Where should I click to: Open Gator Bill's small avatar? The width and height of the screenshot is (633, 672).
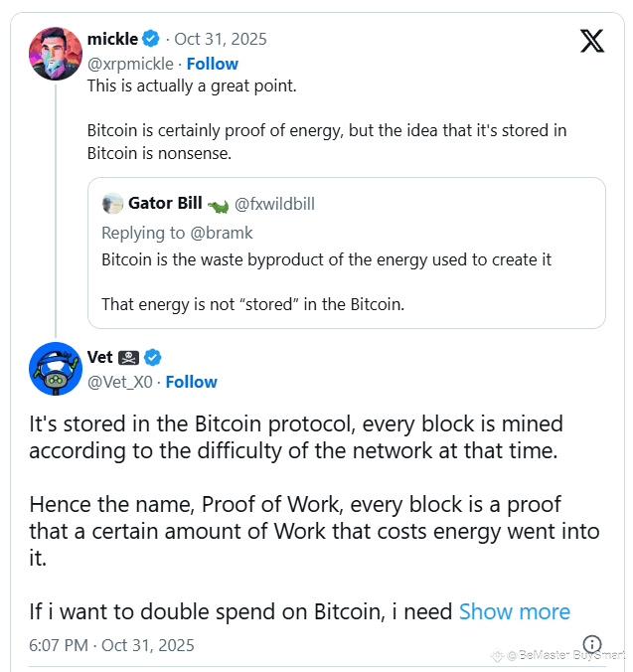113,204
